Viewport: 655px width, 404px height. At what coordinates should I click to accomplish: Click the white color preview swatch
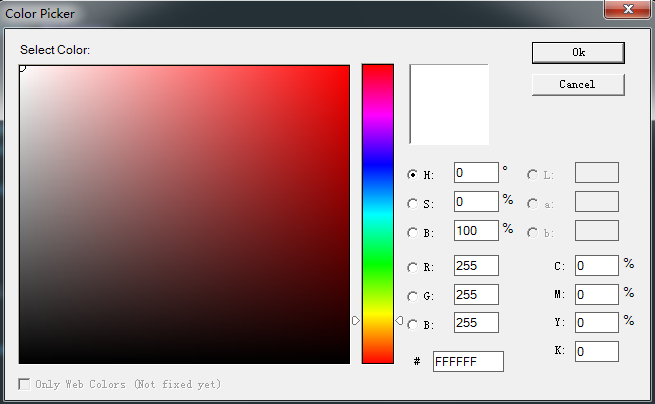point(449,105)
